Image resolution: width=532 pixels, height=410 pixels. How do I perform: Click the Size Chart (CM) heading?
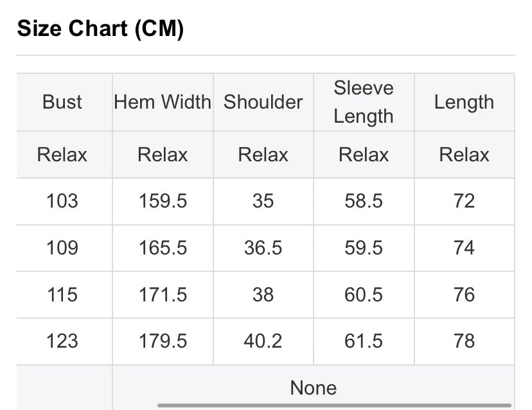100,28
